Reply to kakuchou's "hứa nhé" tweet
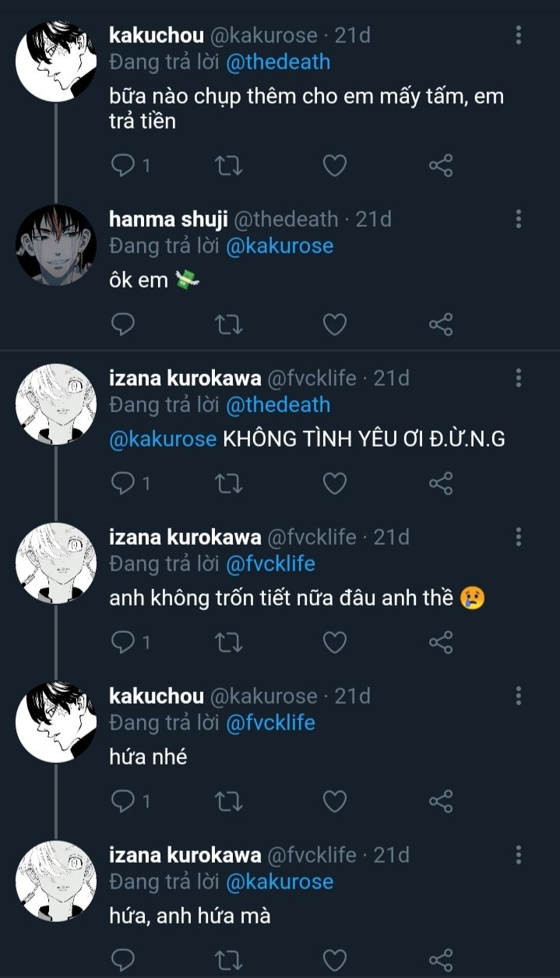 tap(124, 801)
